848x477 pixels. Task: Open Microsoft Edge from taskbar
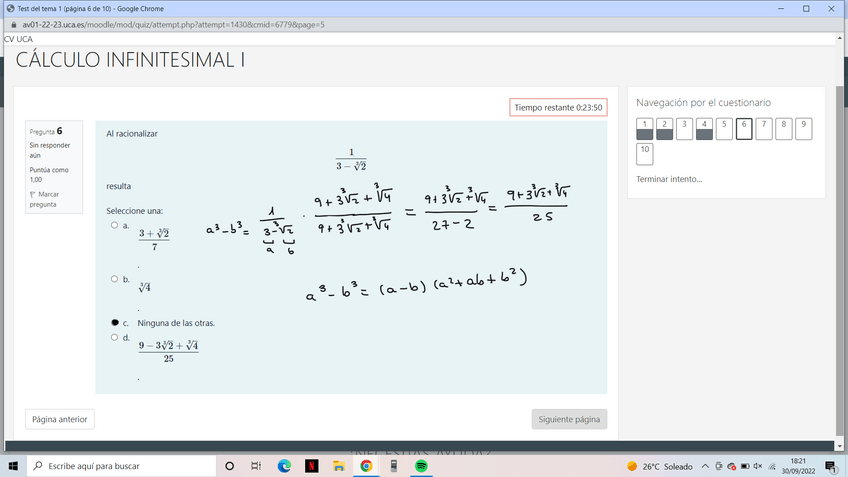(284, 466)
